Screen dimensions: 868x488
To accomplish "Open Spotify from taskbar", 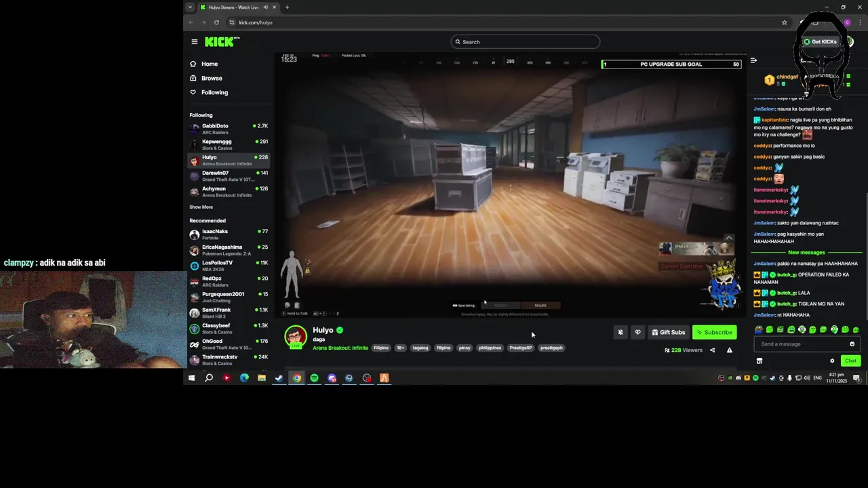I will click(x=314, y=378).
